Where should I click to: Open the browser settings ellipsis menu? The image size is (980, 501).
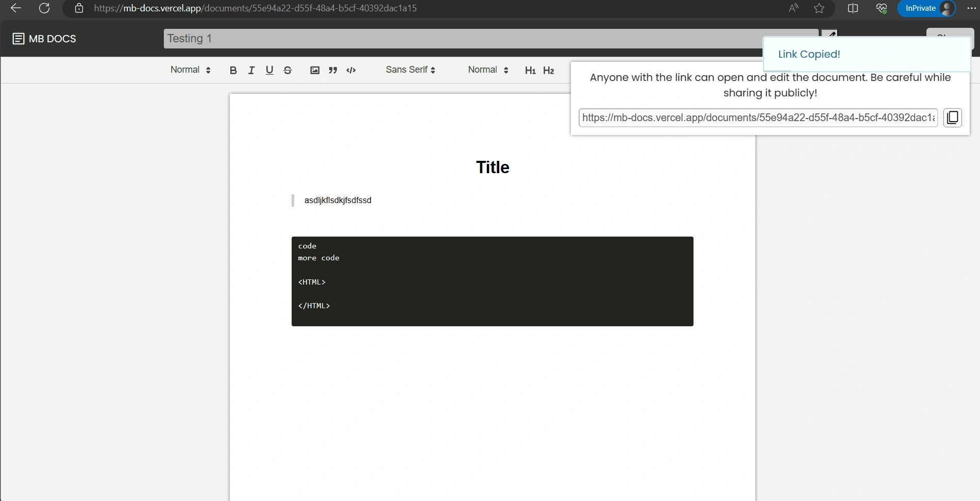(x=971, y=8)
